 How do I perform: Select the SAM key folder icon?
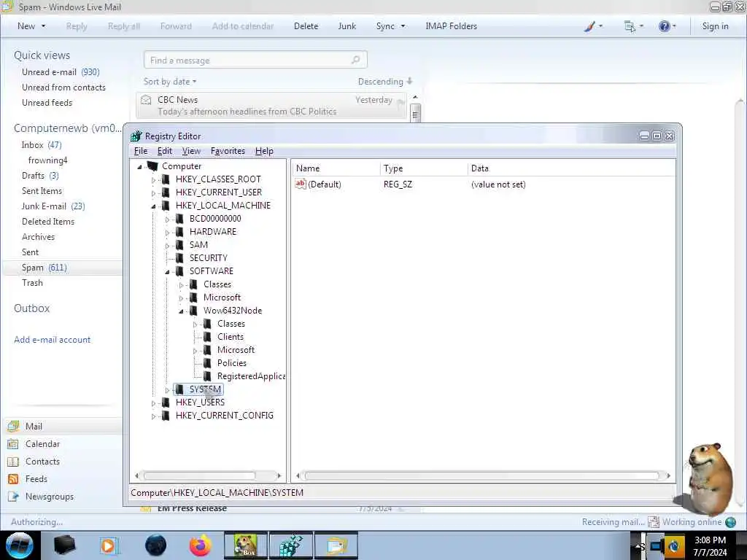click(x=179, y=245)
